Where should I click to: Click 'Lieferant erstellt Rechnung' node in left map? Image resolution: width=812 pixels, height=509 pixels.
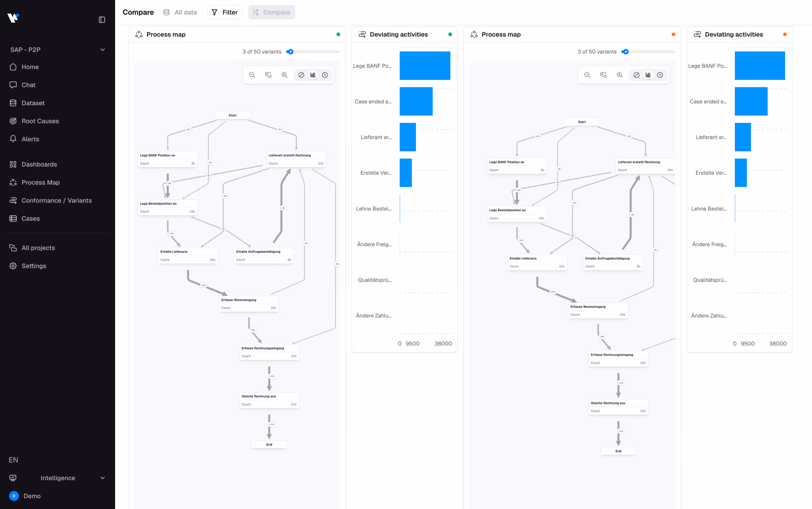pos(296,159)
